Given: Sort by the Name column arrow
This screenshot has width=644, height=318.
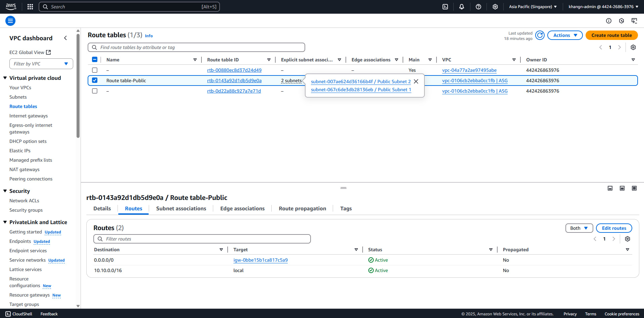Looking at the screenshot, I should pyautogui.click(x=195, y=60).
